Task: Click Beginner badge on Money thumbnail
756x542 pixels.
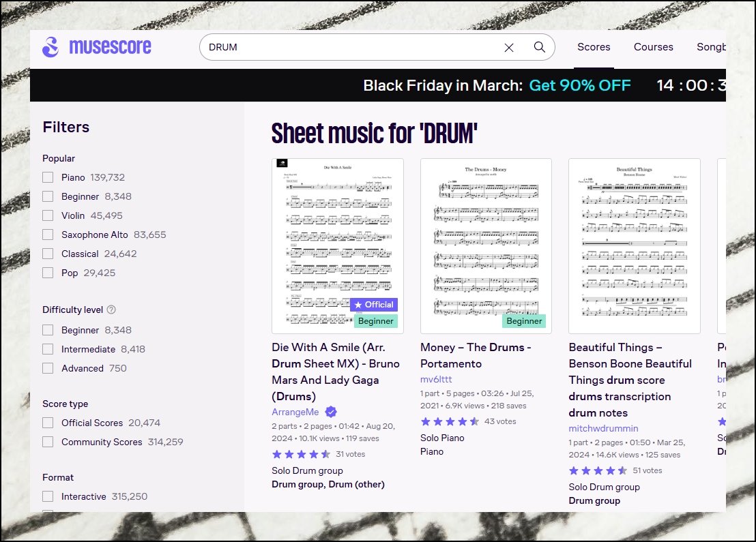Action: point(524,321)
